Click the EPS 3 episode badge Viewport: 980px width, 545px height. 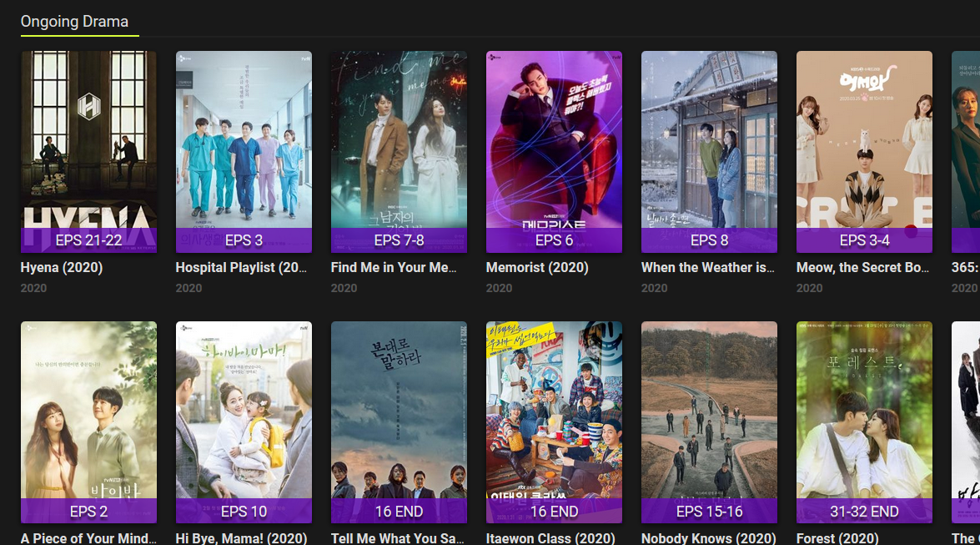coord(244,240)
